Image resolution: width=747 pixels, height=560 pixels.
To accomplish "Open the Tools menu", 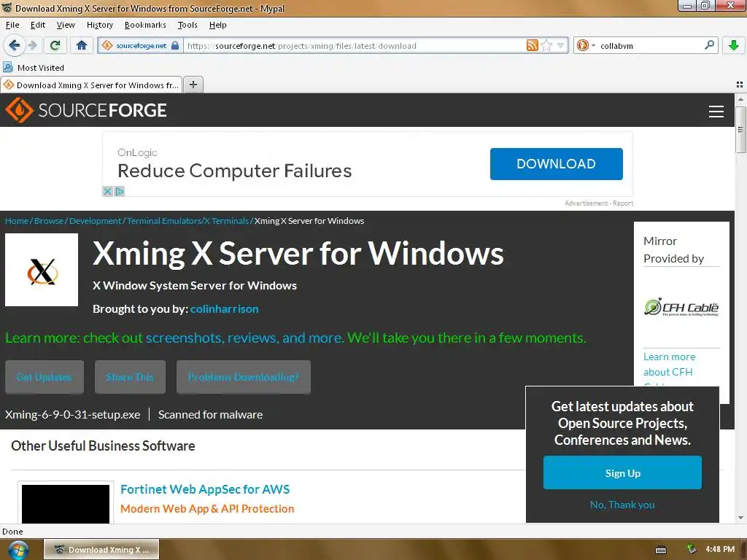I will (x=187, y=25).
